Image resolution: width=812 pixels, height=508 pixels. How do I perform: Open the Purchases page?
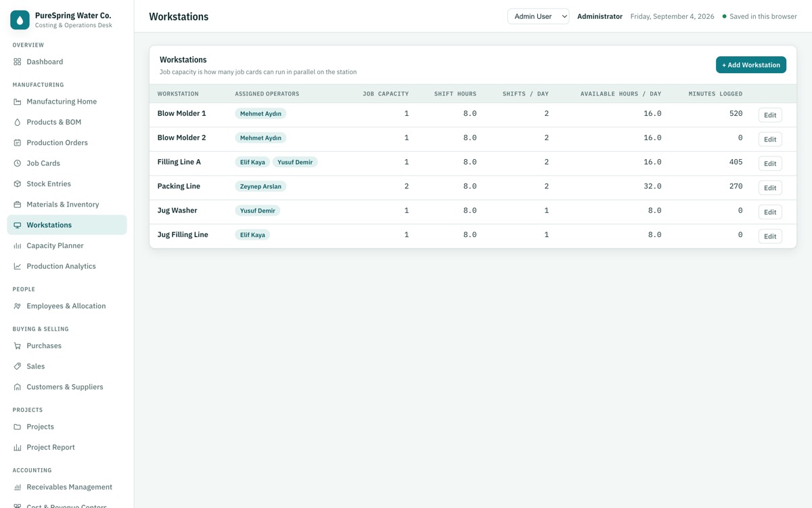(67, 345)
